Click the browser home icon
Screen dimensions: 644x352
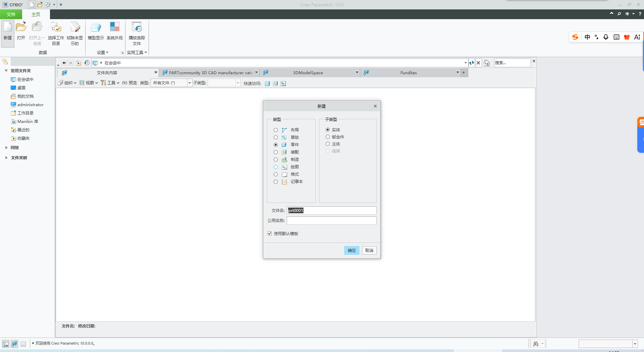pyautogui.click(x=487, y=63)
